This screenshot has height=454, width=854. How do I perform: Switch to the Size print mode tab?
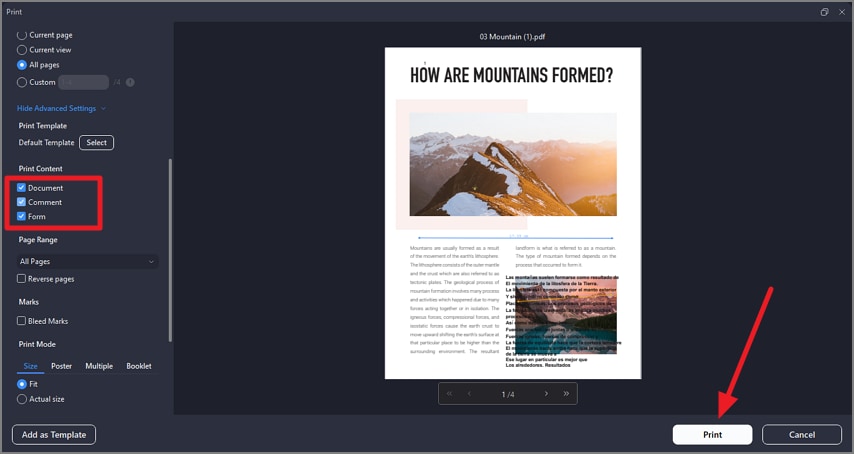pos(30,366)
